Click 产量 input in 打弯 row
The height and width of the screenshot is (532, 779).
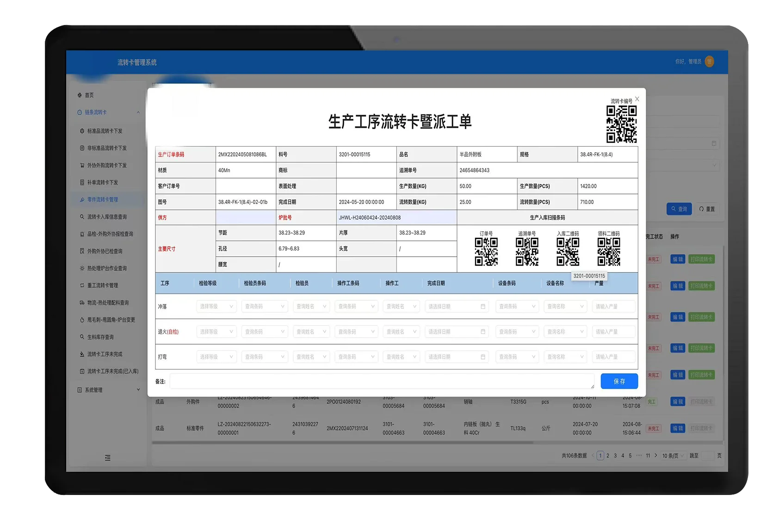tap(613, 357)
